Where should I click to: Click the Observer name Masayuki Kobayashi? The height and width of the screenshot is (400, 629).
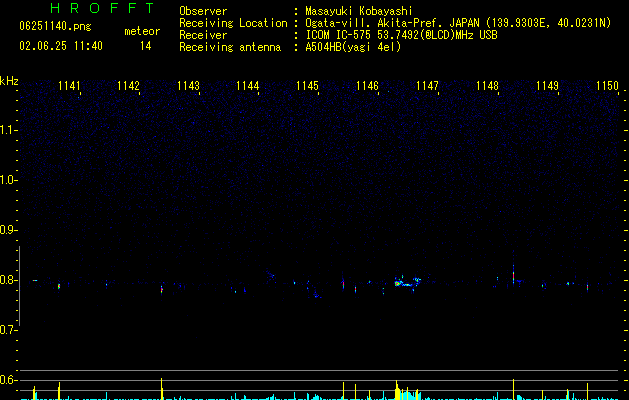pyautogui.click(x=359, y=11)
